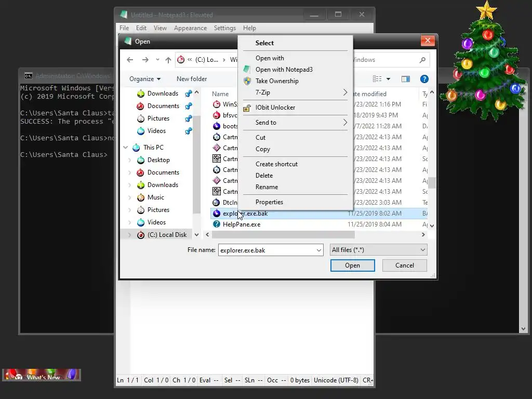This screenshot has height=399, width=532.
Task: Click the What's New taskbar widget
Action: pos(42,375)
